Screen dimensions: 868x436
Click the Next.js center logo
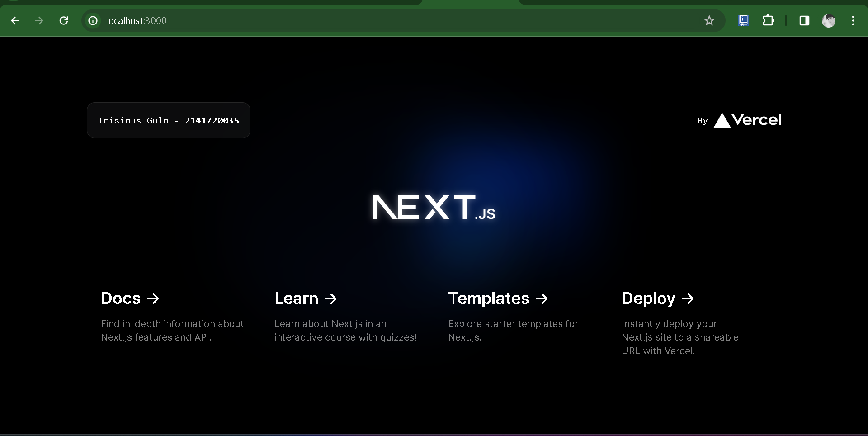pyautogui.click(x=434, y=207)
